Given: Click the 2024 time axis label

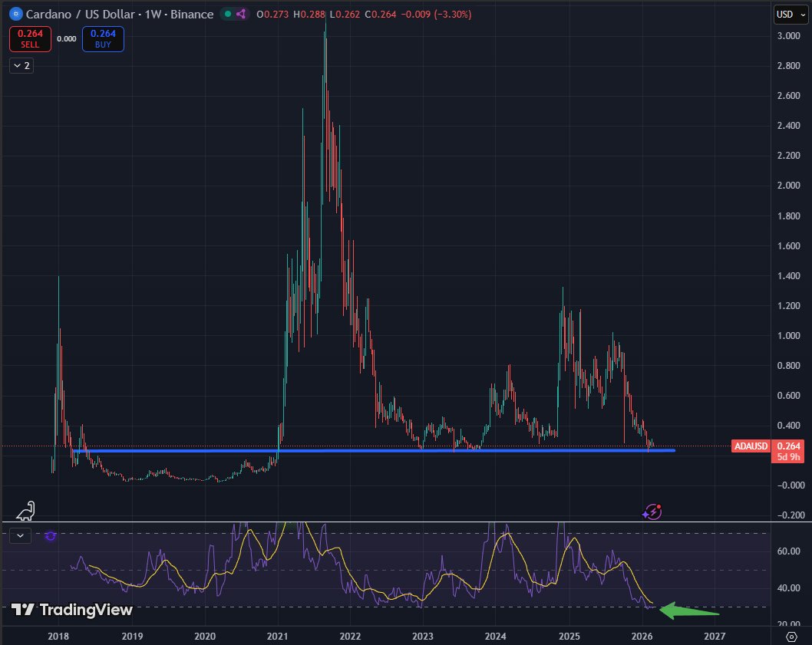Looking at the screenshot, I should pyautogui.click(x=496, y=637).
